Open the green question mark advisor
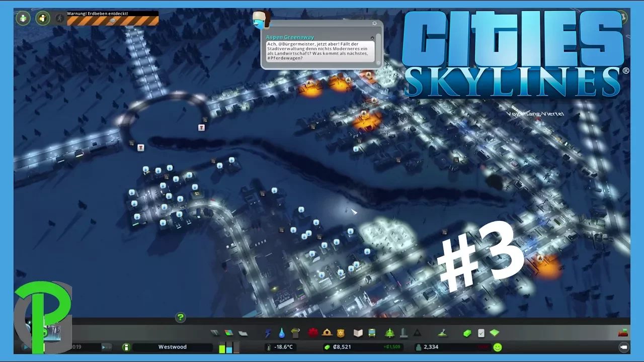The height and width of the screenshot is (362, 644). click(x=180, y=317)
